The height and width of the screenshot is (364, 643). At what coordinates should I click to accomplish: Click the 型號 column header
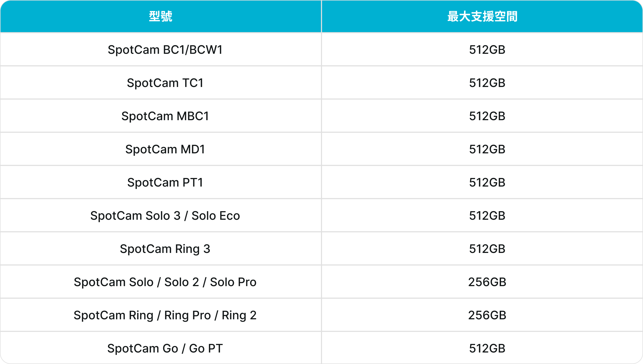(x=160, y=16)
